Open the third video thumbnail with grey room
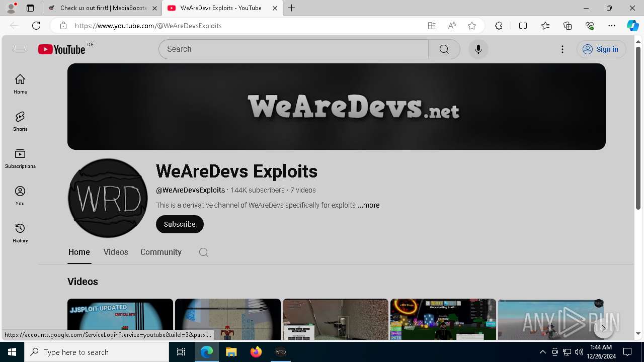Image resolution: width=644 pixels, height=362 pixels. [336, 319]
